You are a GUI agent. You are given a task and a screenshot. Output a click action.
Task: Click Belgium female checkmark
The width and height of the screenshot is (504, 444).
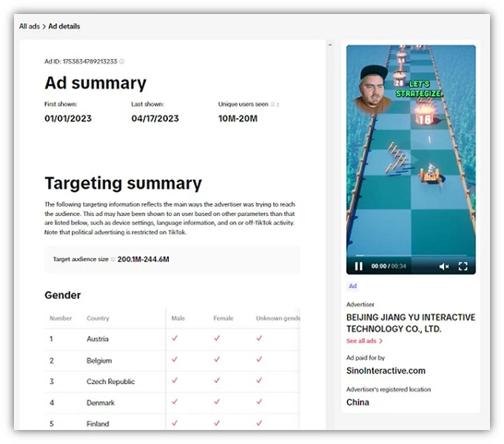pyautogui.click(x=217, y=360)
